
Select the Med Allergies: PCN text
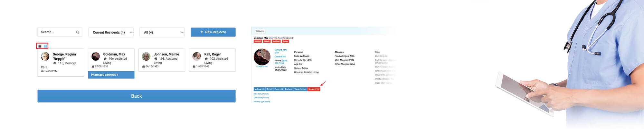coord(344,60)
